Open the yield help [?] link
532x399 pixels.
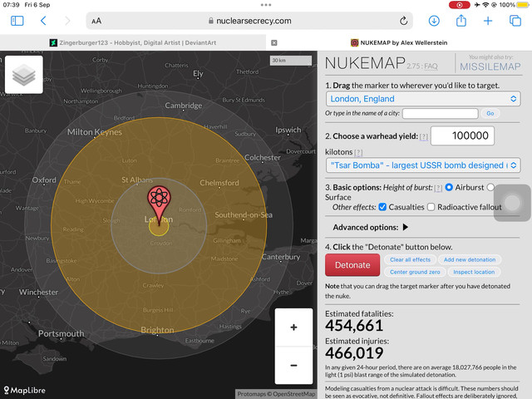pos(423,136)
